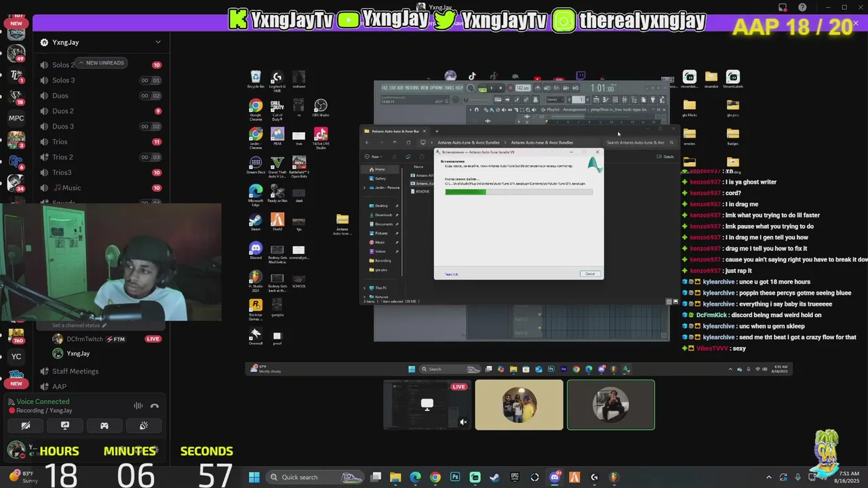Open the MPC server icon
The width and height of the screenshot is (868, 488).
click(x=16, y=118)
